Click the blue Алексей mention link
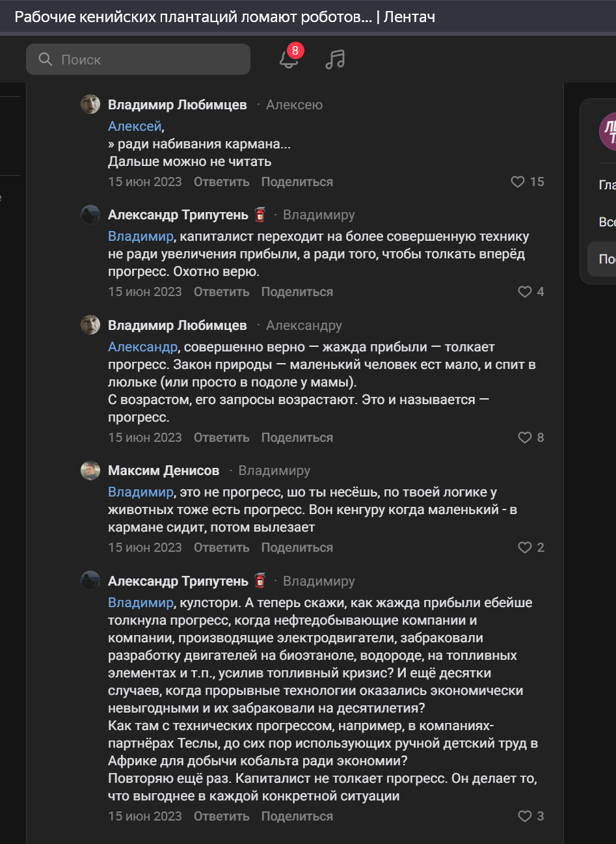Screen dimensions: 616x844 (x=135, y=126)
